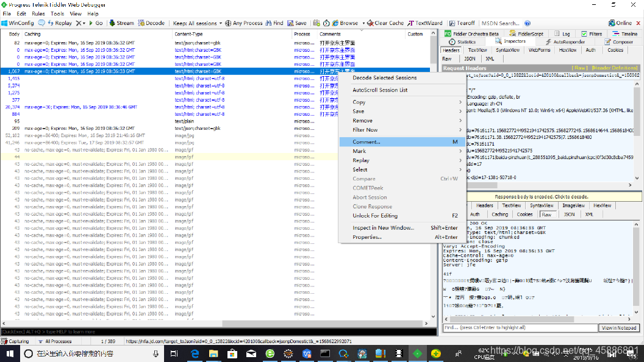The image size is (644, 362).
Task: Click the Raw link in Request Headers
Action: point(580,68)
